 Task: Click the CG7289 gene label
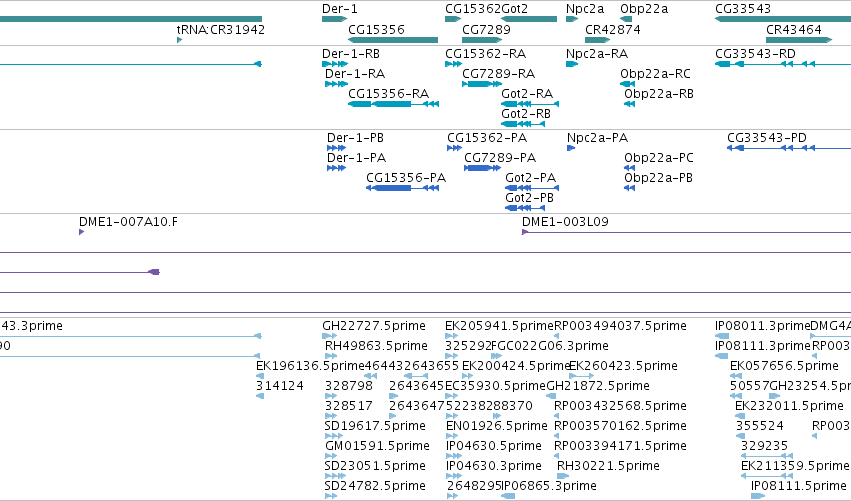point(486,29)
